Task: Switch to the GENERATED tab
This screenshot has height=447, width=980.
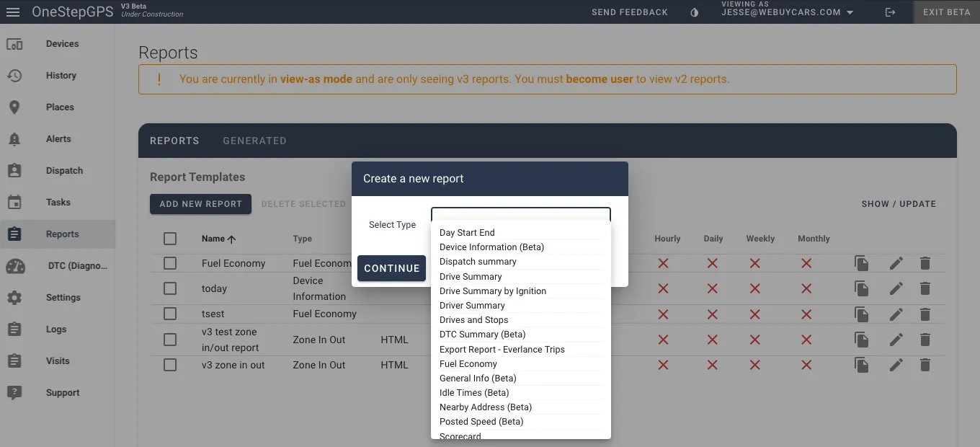Action: pyautogui.click(x=254, y=141)
